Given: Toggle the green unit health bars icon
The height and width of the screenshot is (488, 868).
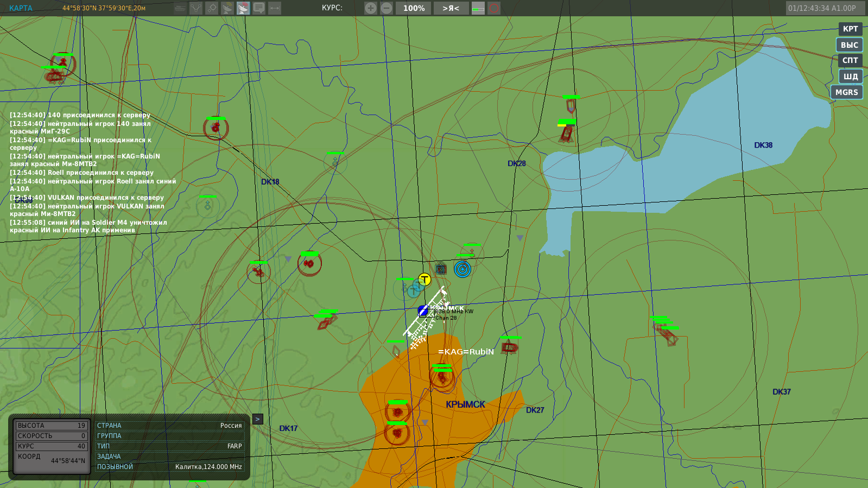Looking at the screenshot, I should (x=478, y=8).
